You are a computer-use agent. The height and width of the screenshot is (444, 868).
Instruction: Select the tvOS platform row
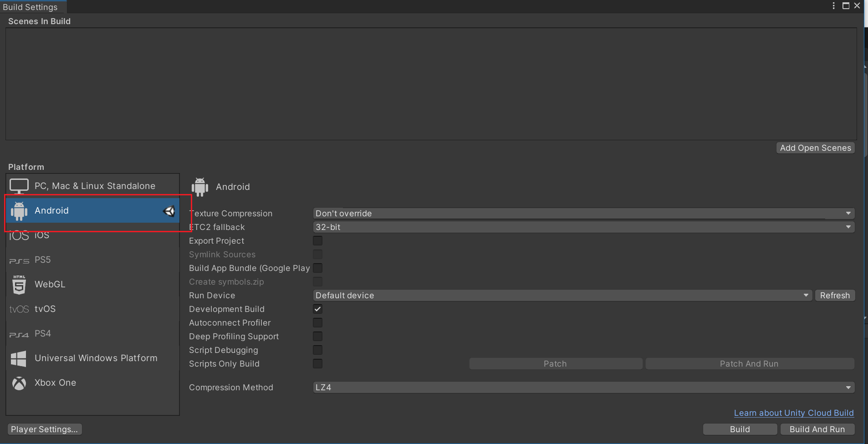(93, 309)
